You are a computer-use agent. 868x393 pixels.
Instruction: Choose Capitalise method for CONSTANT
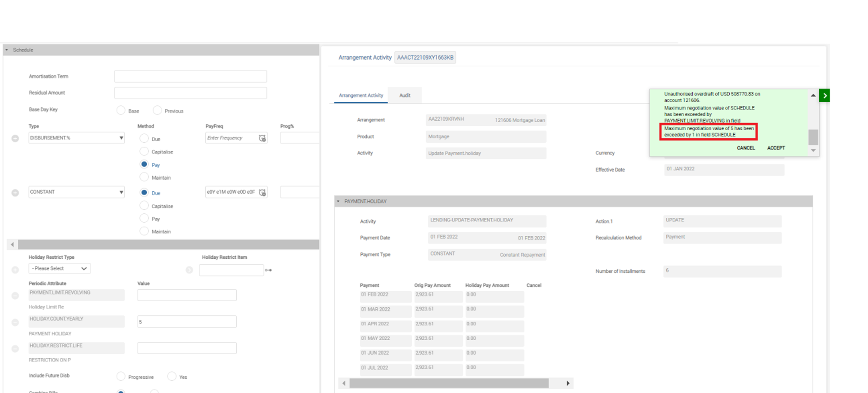coord(144,206)
